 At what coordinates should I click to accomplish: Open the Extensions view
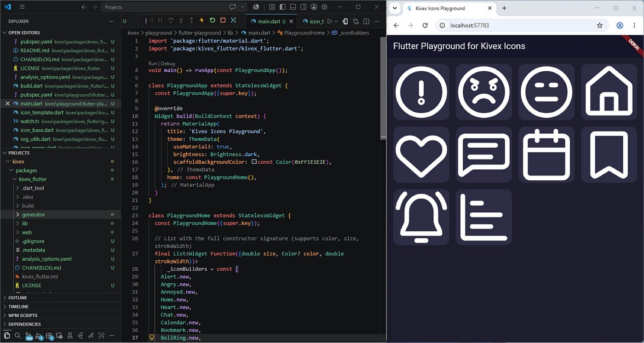coord(50,336)
